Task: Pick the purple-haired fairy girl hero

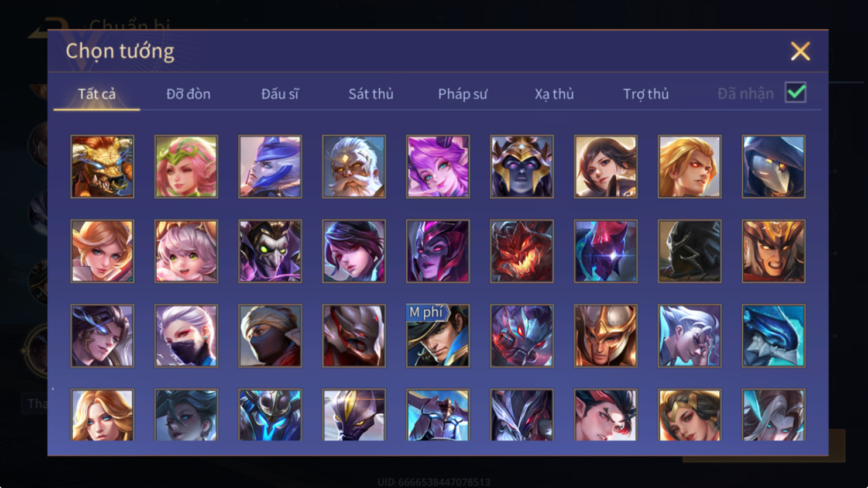Action: (x=438, y=167)
